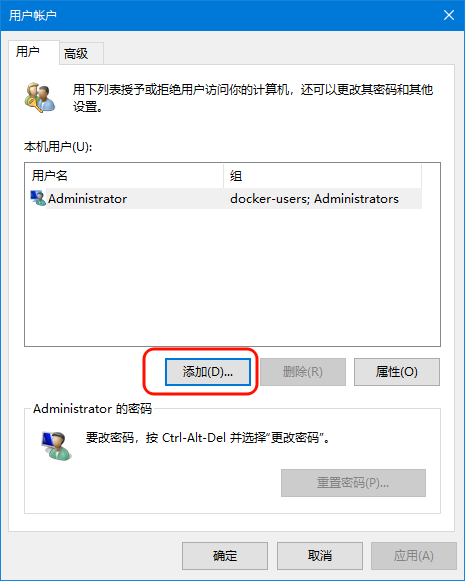Screen dimensions: 465x581
Task: Sort by the 用户名 column header
Action: (x=124, y=176)
